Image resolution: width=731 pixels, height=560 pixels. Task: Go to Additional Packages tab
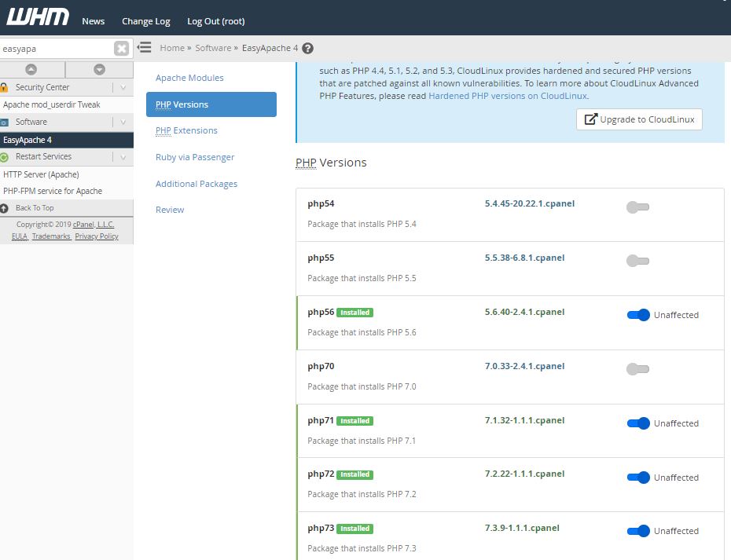pyautogui.click(x=197, y=184)
